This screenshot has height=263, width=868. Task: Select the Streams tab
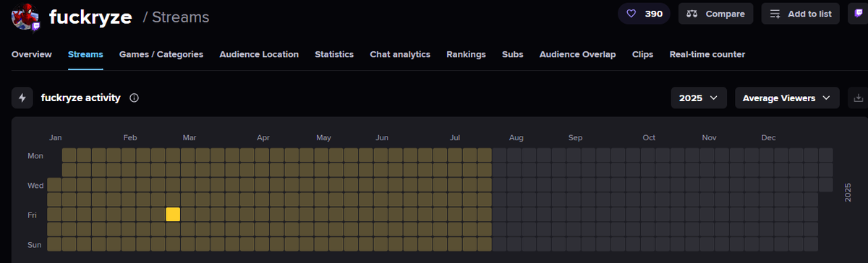coord(85,54)
